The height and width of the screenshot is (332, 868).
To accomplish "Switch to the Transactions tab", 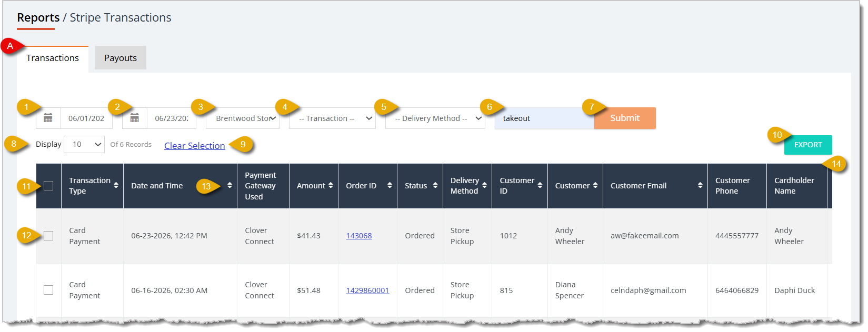I will pyautogui.click(x=53, y=58).
